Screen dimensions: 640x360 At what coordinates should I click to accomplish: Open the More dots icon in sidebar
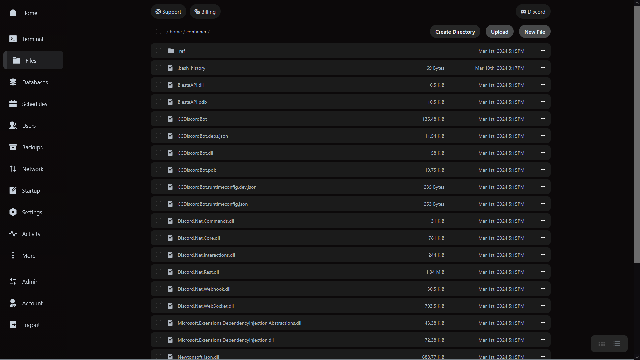click(13, 255)
